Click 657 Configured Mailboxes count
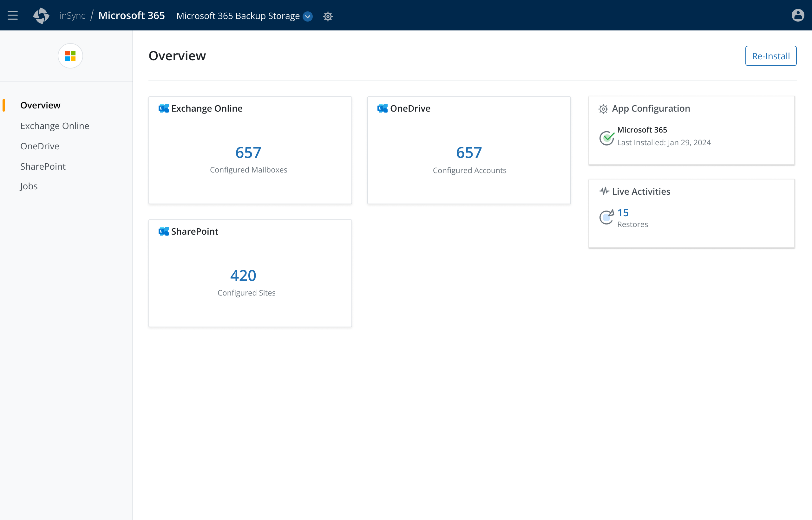The width and height of the screenshot is (812, 520). tap(248, 153)
